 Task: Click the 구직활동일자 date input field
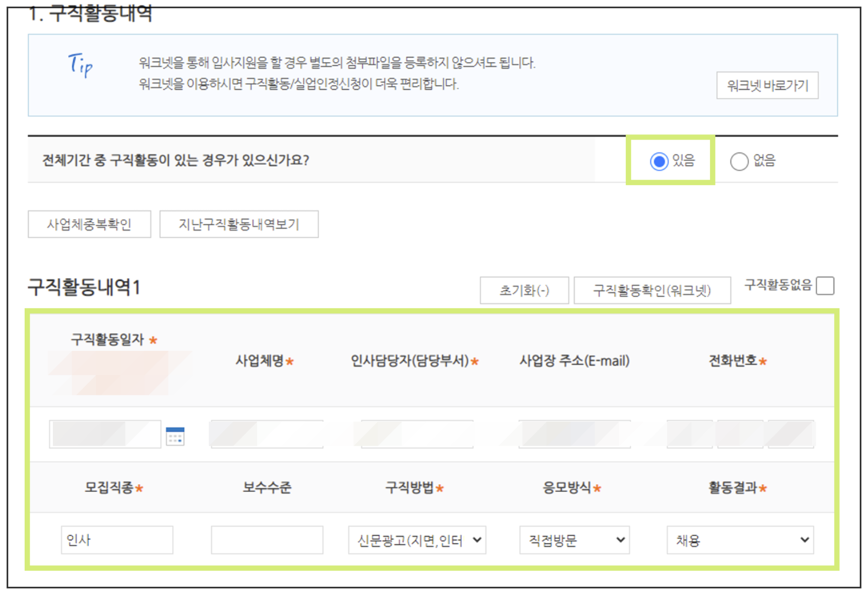(105, 434)
